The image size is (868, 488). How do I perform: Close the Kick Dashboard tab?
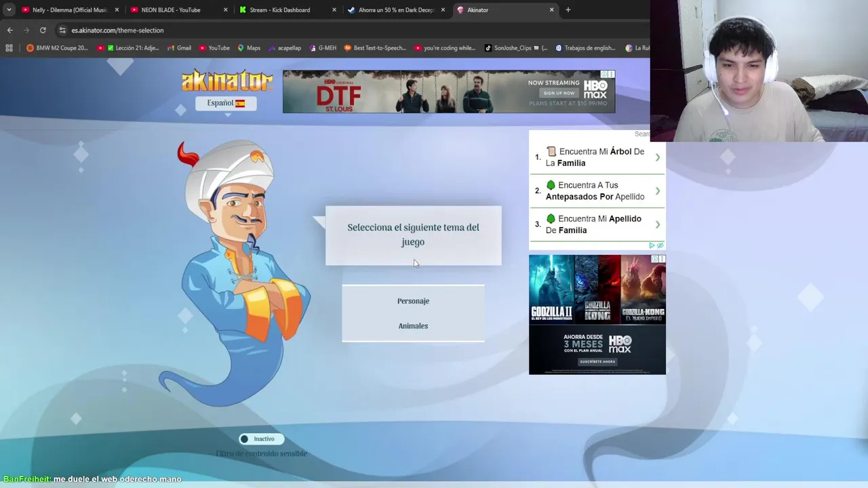click(334, 9)
